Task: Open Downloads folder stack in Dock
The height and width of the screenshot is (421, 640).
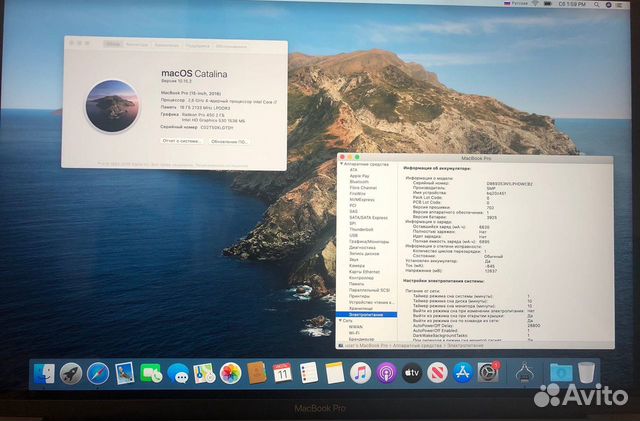Action: click(x=561, y=372)
